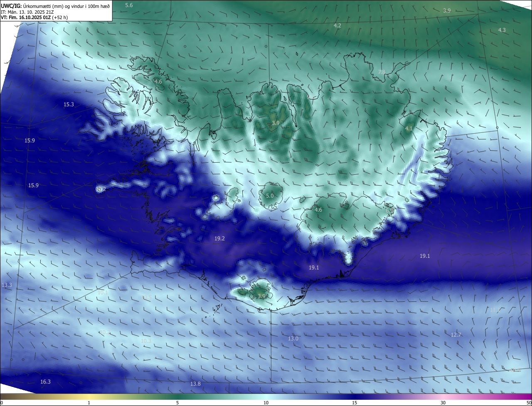Click the 'VT: Fim. 16.10.2025 01Z (+52 h)' line
This screenshot has width=532, height=406.
click(34, 17)
